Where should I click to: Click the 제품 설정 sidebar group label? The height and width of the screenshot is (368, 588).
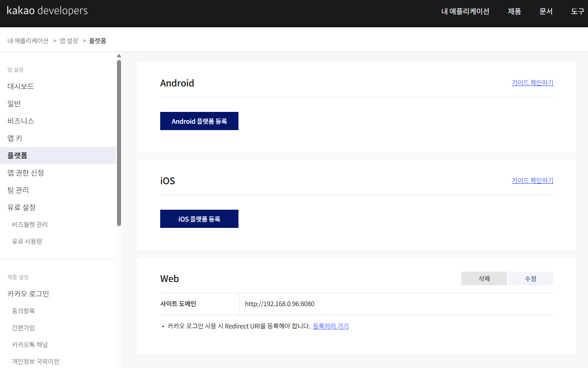[x=18, y=277]
